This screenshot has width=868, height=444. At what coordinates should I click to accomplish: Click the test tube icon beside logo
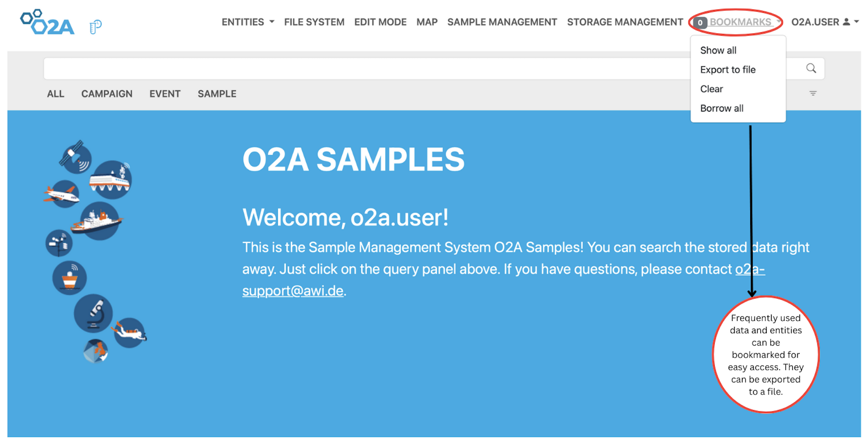coord(95,27)
